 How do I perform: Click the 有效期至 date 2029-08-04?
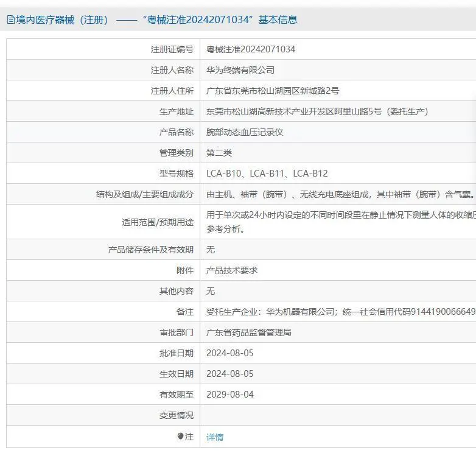pyautogui.click(x=230, y=395)
